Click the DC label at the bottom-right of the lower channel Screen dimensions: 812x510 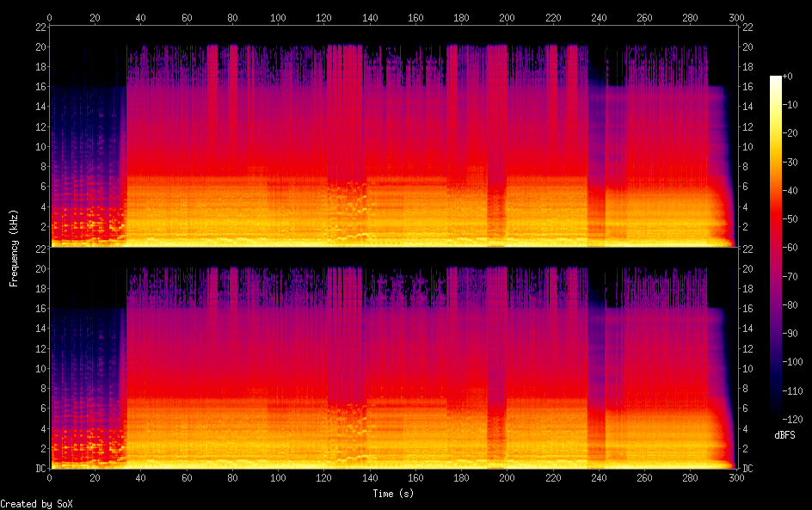tap(747, 469)
